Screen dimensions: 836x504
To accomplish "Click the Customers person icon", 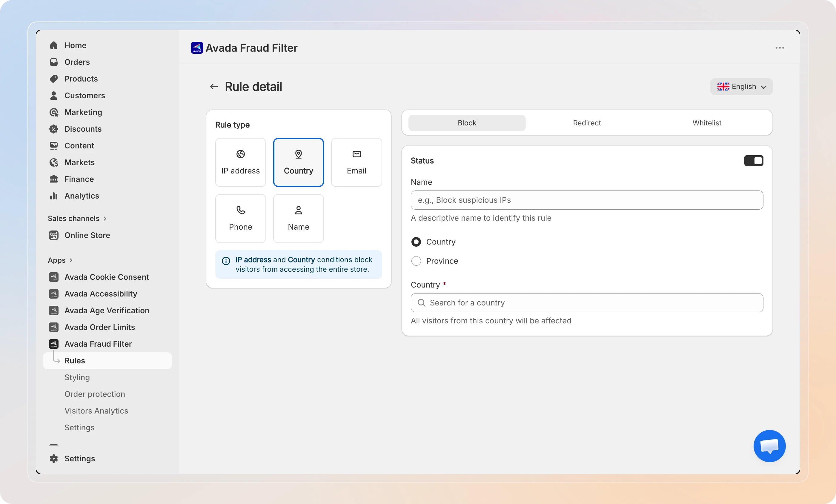I will [x=54, y=96].
